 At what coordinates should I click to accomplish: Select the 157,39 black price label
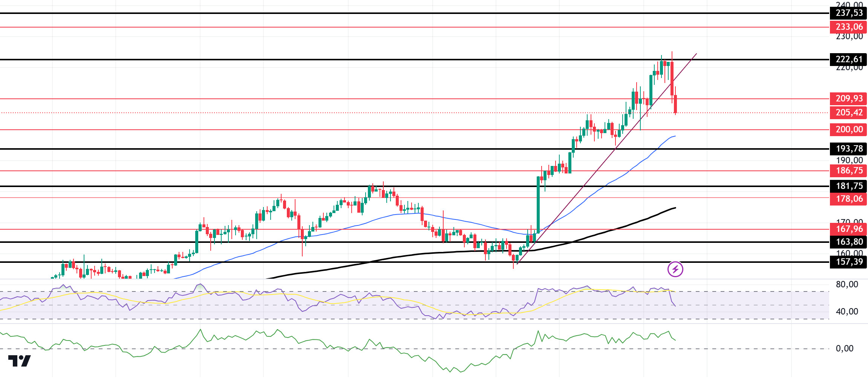coord(848,262)
